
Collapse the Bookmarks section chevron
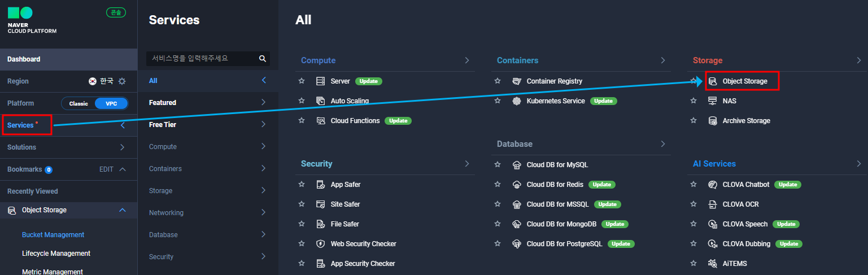coord(123,169)
